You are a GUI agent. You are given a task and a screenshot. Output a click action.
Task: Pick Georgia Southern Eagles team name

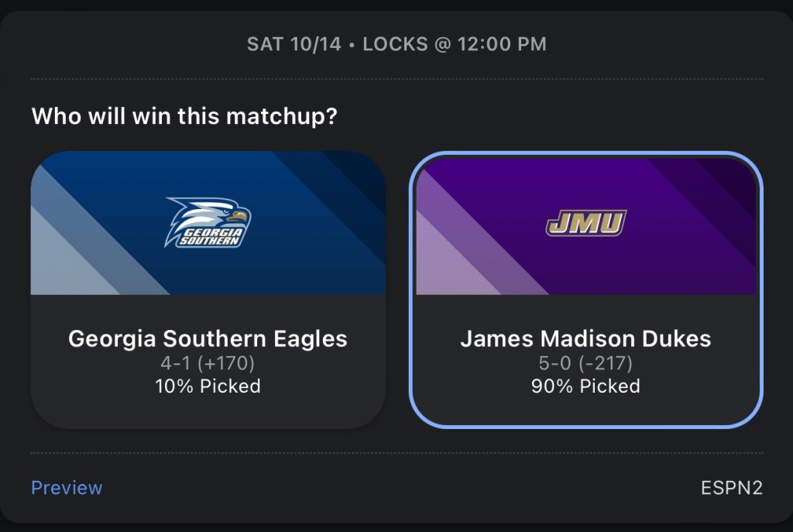click(208, 338)
